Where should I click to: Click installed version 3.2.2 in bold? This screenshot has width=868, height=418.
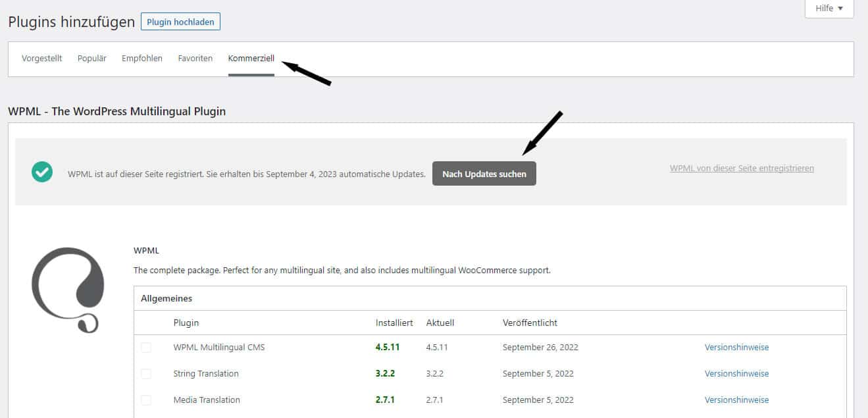(x=385, y=373)
